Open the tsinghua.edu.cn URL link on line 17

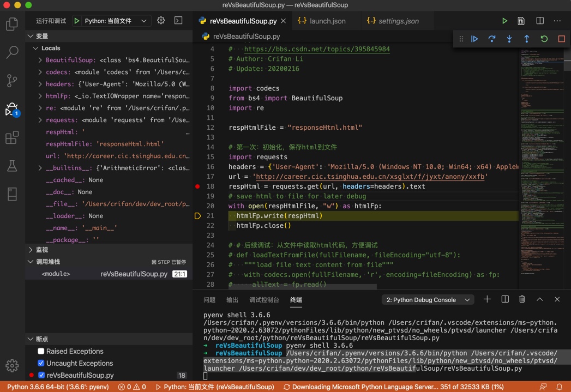pyautogui.click(x=370, y=177)
